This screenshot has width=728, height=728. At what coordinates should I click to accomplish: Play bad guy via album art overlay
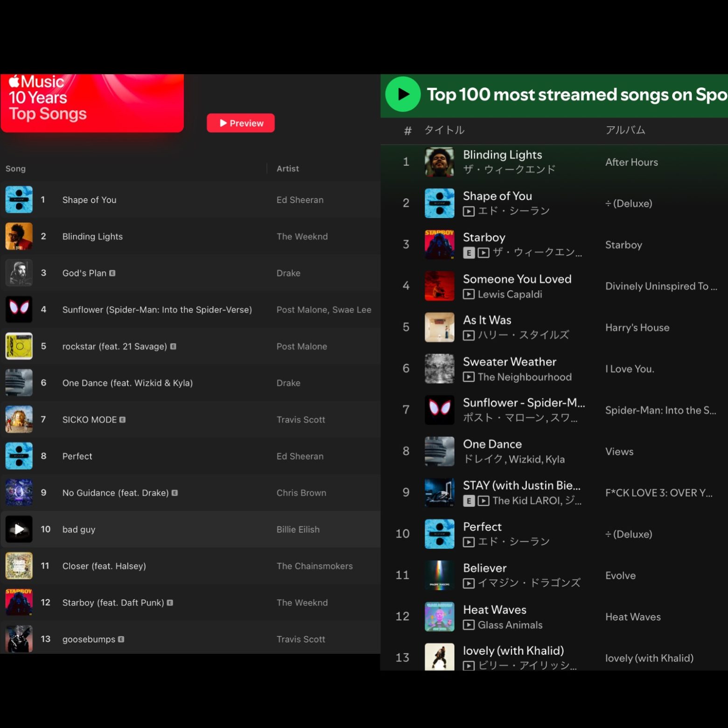(19, 529)
